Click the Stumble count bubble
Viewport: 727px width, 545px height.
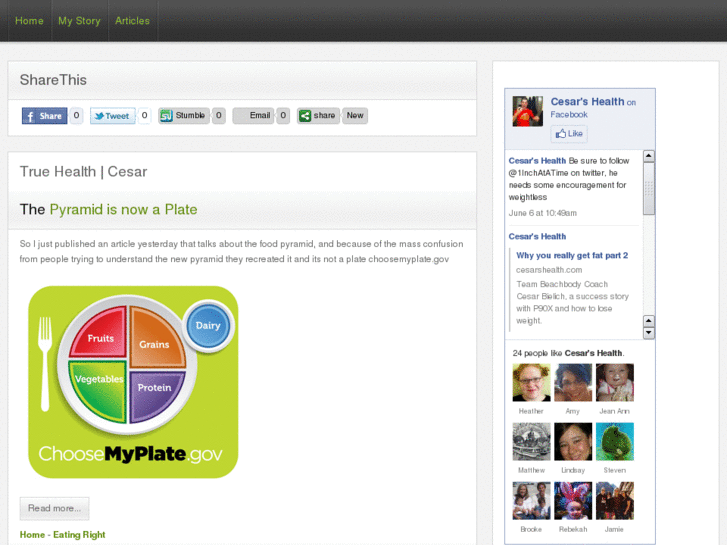[219, 115]
